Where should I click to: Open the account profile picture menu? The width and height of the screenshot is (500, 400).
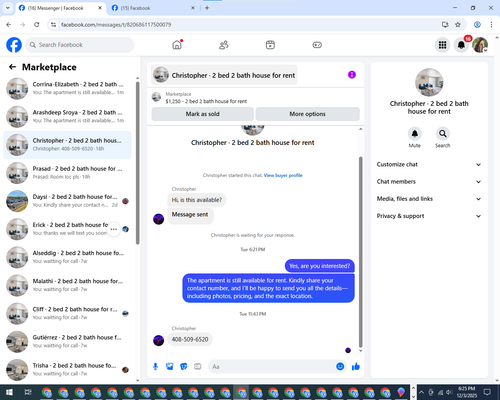pyautogui.click(x=480, y=45)
